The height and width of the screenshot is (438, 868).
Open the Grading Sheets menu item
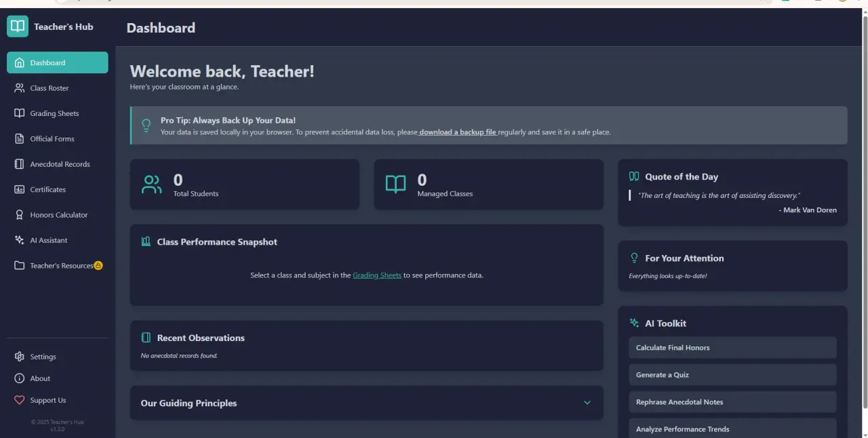click(58, 113)
